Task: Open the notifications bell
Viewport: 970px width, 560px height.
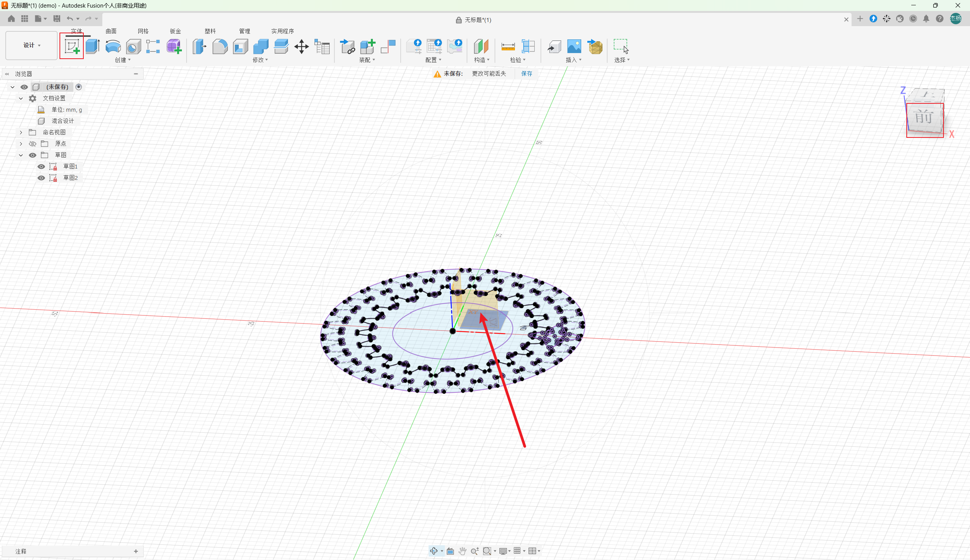Action: pos(926,19)
